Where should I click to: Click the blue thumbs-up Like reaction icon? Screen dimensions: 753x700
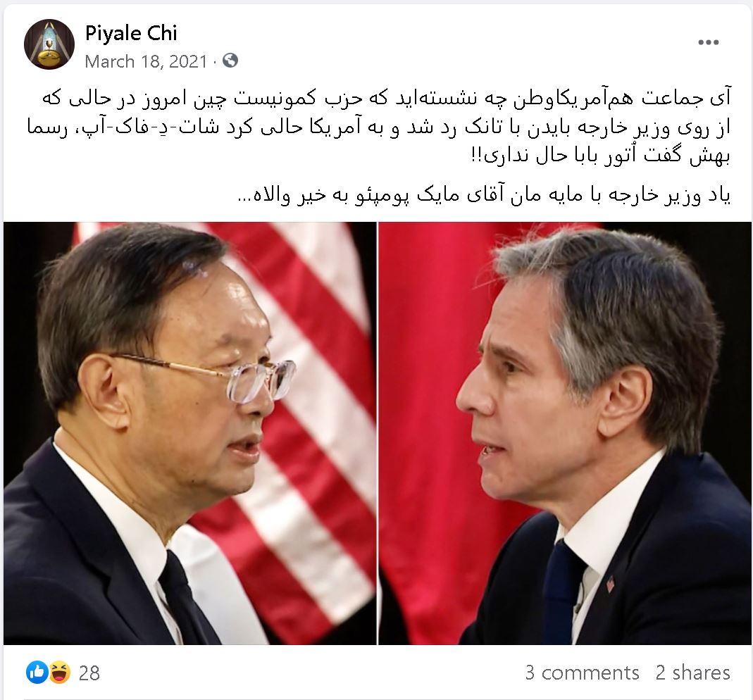coord(37,672)
